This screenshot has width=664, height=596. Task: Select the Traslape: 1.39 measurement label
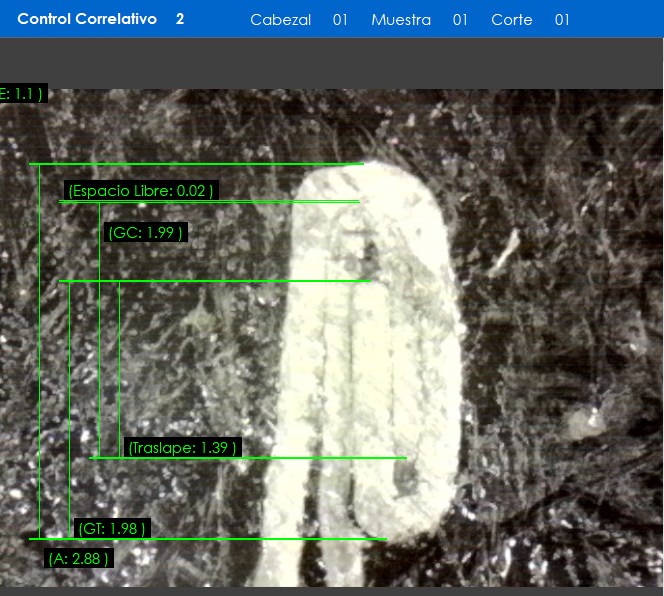(x=183, y=448)
